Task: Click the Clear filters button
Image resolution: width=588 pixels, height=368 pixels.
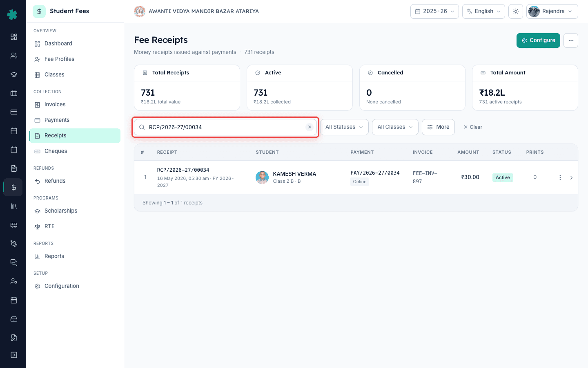Action: click(473, 127)
